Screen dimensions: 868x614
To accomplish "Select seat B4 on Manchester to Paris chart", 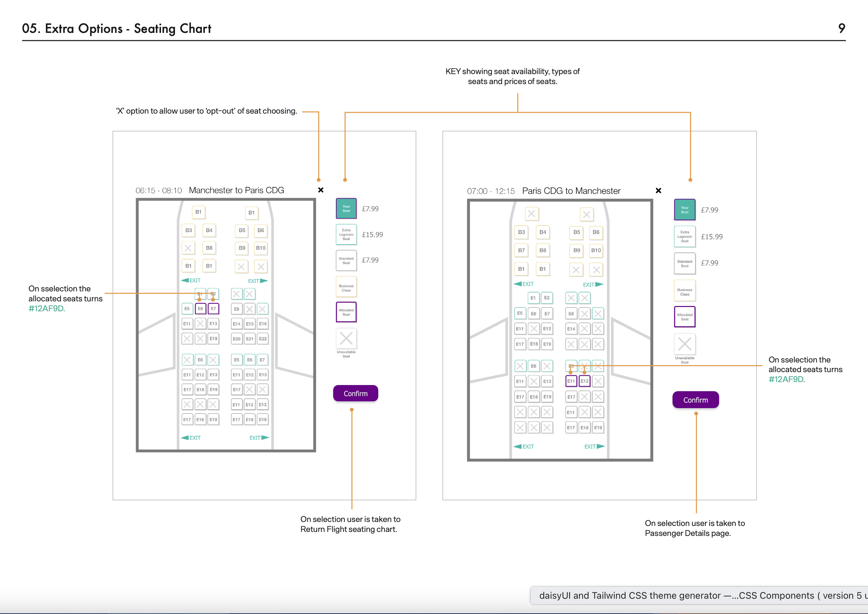I will click(209, 230).
